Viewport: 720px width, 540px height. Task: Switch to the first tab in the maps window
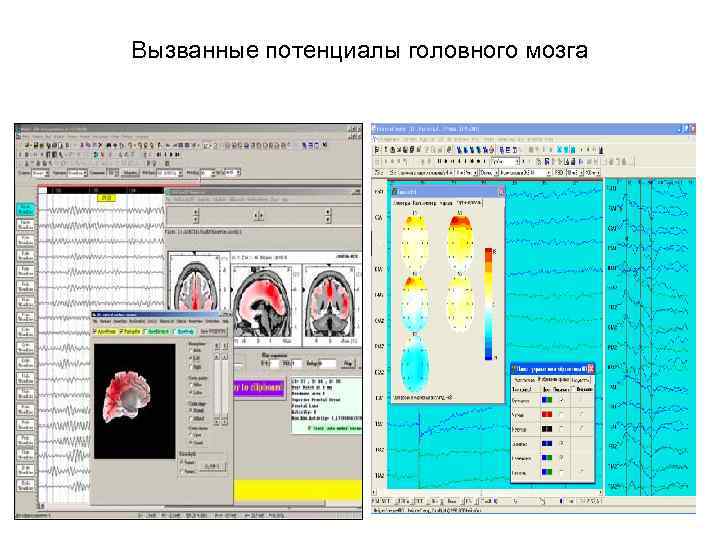click(x=402, y=202)
